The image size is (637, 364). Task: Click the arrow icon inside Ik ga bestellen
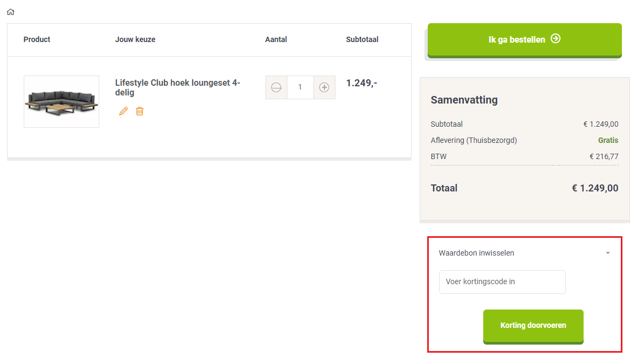click(556, 39)
